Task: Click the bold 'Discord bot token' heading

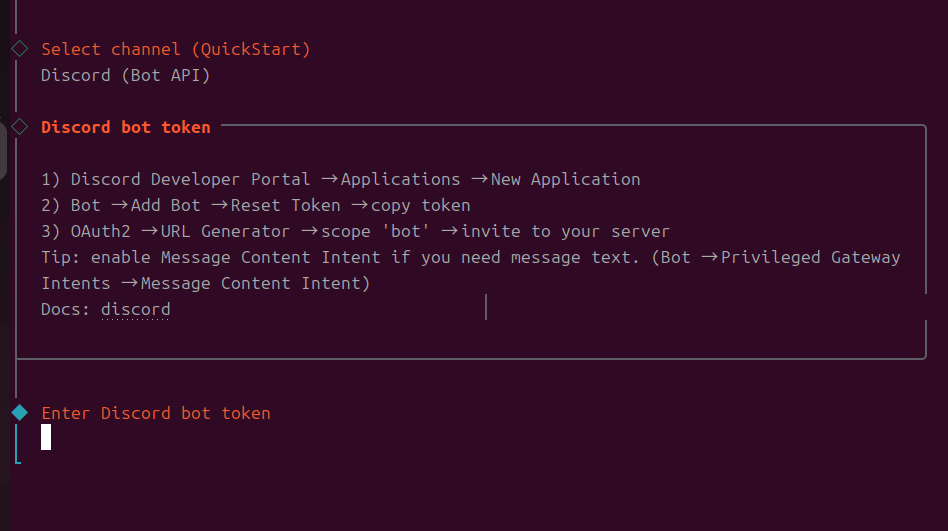Action: pyautogui.click(x=126, y=127)
